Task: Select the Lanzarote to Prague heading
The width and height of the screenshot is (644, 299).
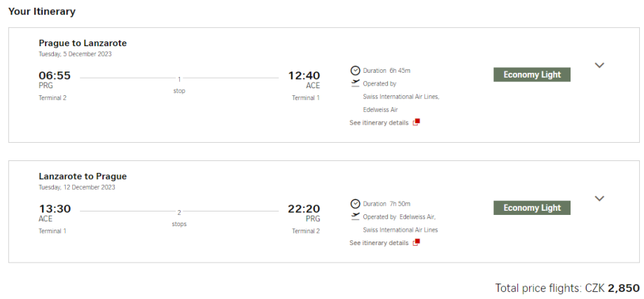Action: point(83,176)
